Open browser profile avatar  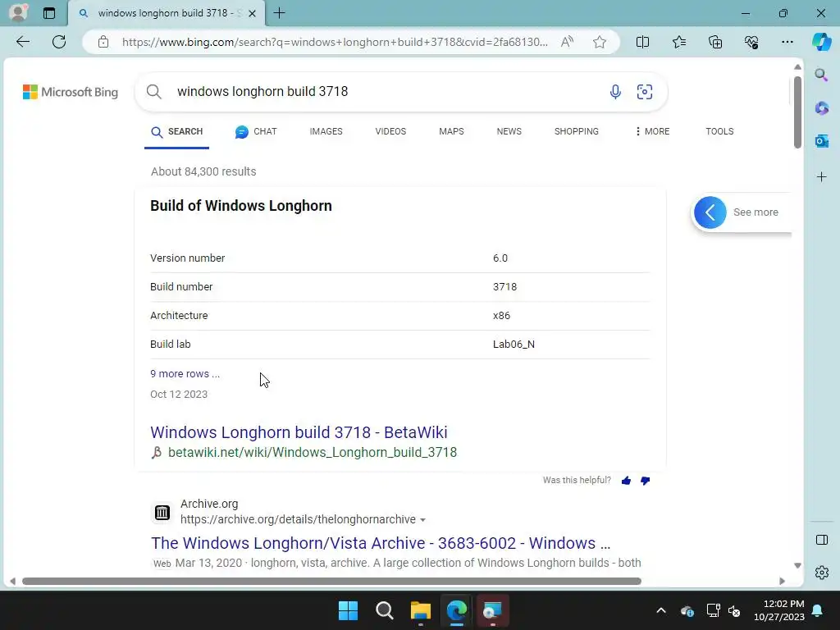pyautogui.click(x=18, y=12)
